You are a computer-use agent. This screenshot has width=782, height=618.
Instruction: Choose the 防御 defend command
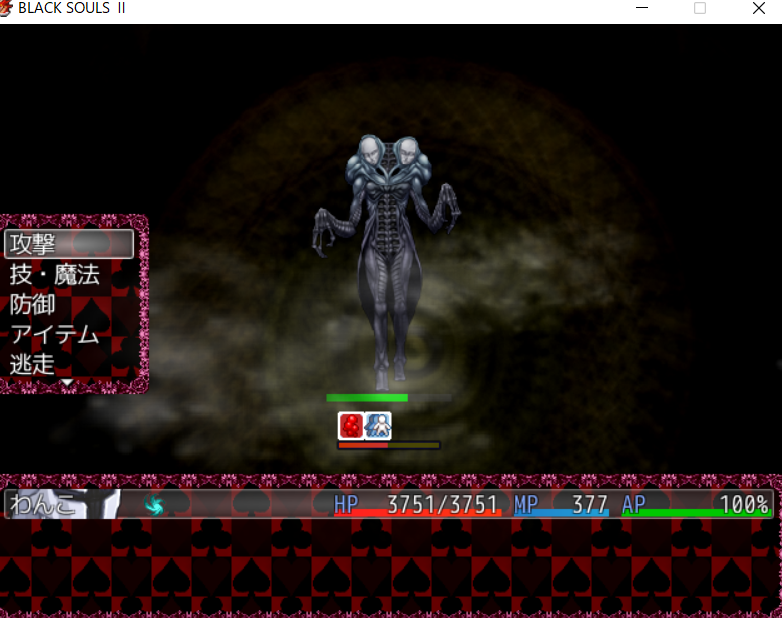point(32,304)
